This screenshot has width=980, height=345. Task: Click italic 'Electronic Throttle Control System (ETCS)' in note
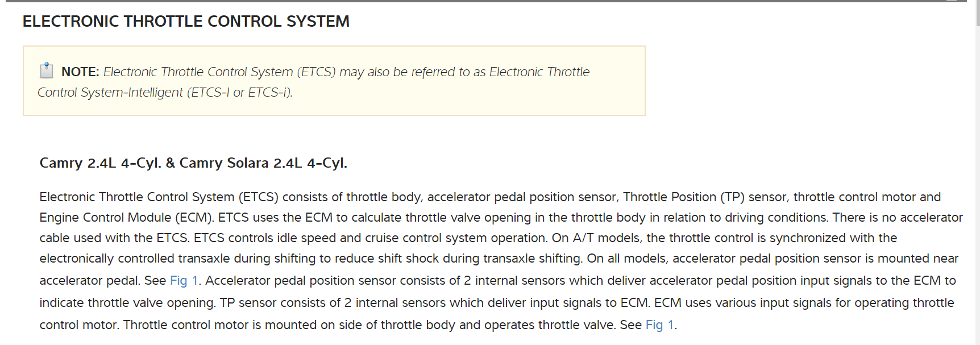[219, 72]
